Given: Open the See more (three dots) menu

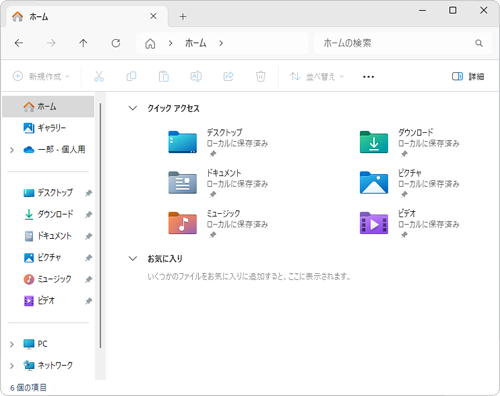Looking at the screenshot, I should (368, 77).
